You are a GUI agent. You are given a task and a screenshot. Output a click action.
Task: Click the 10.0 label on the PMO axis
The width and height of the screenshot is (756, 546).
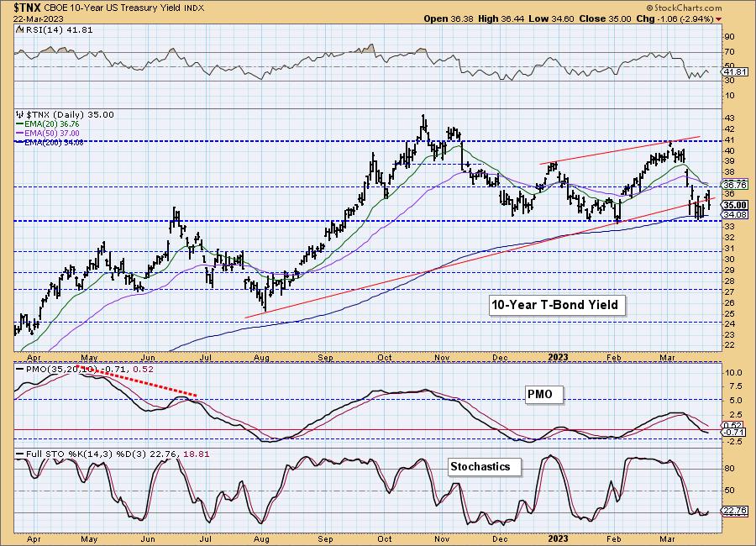click(732, 373)
